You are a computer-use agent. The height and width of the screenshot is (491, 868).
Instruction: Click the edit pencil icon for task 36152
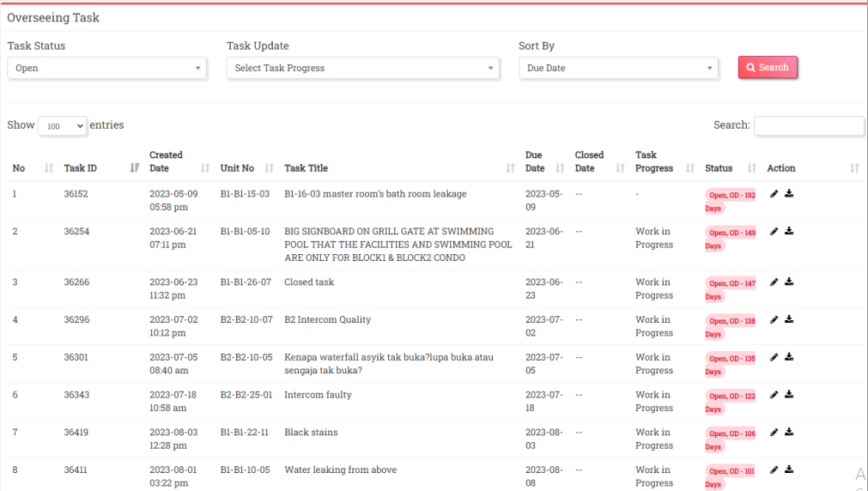[x=774, y=194]
